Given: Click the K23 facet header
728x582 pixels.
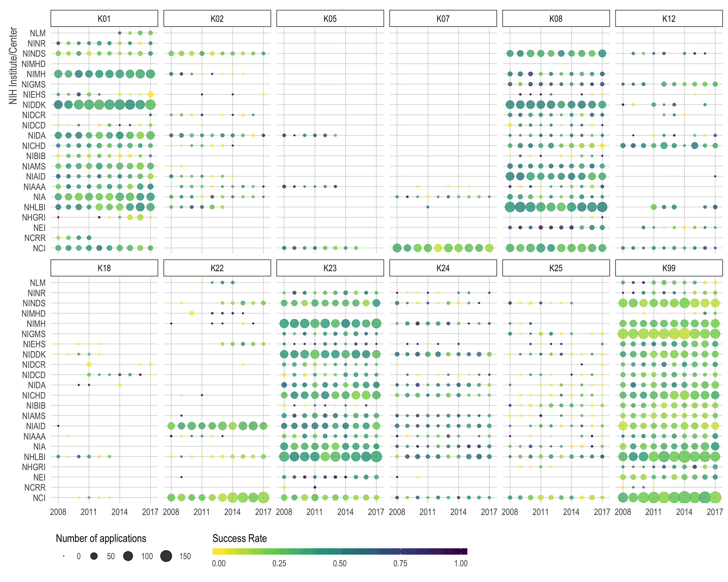Looking at the screenshot, I should pyautogui.click(x=330, y=268).
